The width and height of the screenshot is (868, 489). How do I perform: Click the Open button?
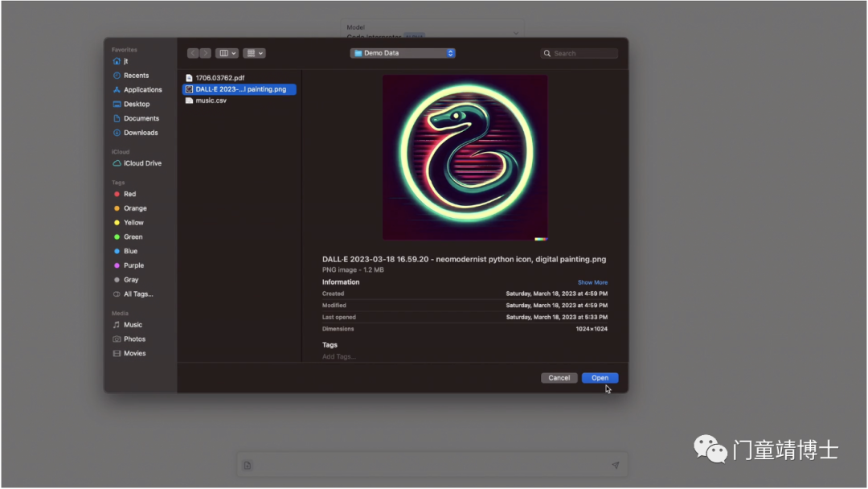[600, 378]
